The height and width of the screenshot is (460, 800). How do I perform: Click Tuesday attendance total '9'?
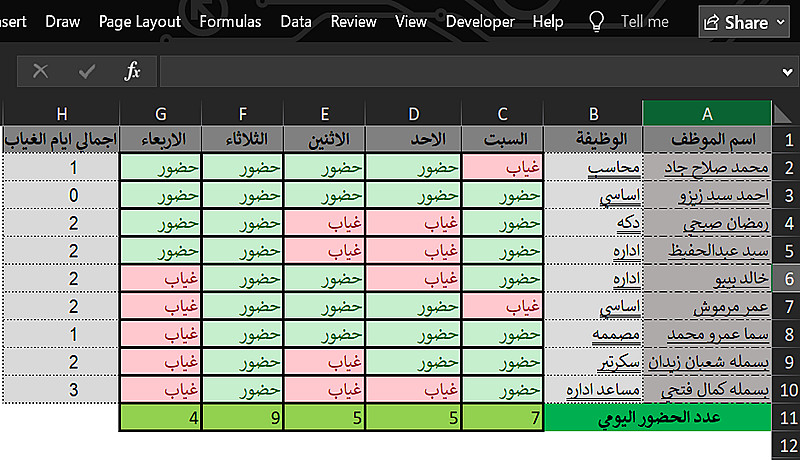click(x=243, y=418)
